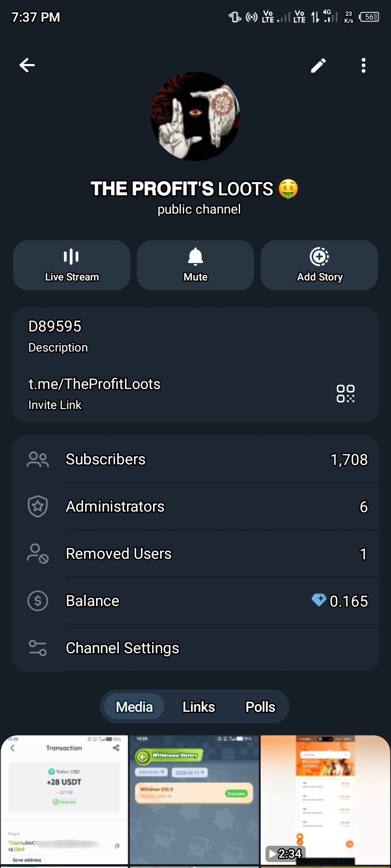Switch to the Links tab
The height and width of the screenshot is (868, 391).
point(199,707)
